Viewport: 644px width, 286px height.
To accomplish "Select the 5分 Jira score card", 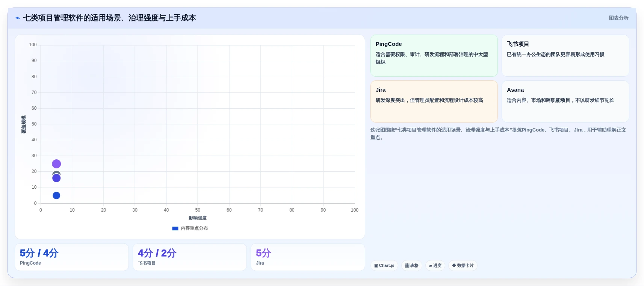I will tap(308, 257).
